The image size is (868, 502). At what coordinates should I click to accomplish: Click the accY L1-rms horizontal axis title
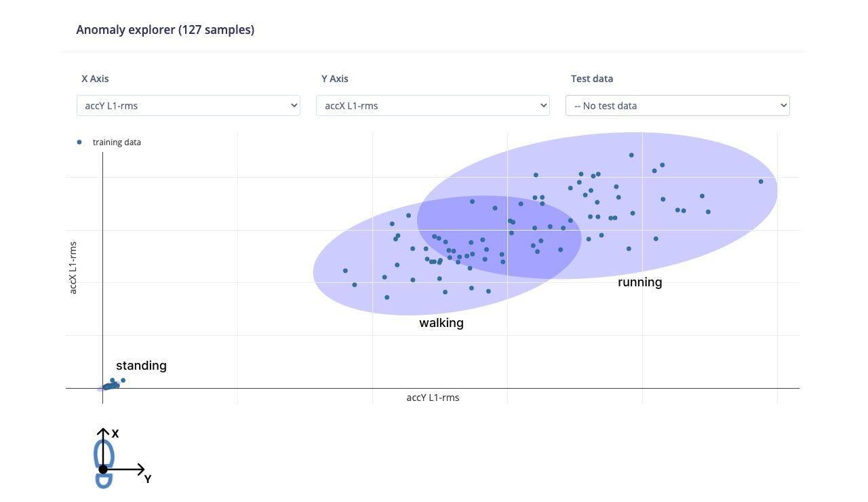coord(433,398)
